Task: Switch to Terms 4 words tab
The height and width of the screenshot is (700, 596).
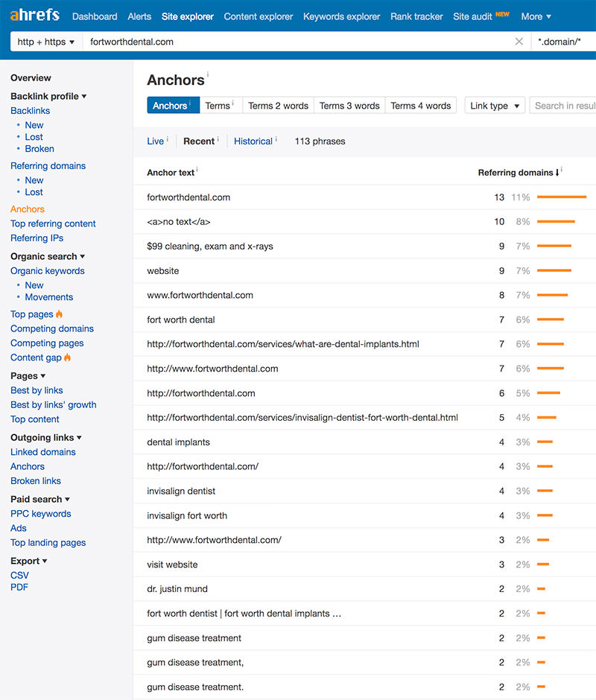Action: pyautogui.click(x=421, y=106)
